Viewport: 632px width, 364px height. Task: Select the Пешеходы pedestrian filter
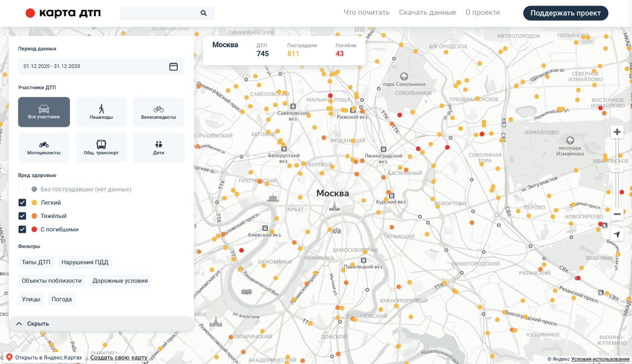point(101,112)
